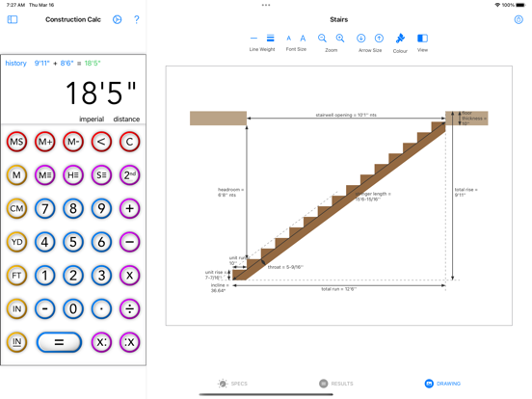
Task: Open the calculator history
Action: (x=16, y=63)
